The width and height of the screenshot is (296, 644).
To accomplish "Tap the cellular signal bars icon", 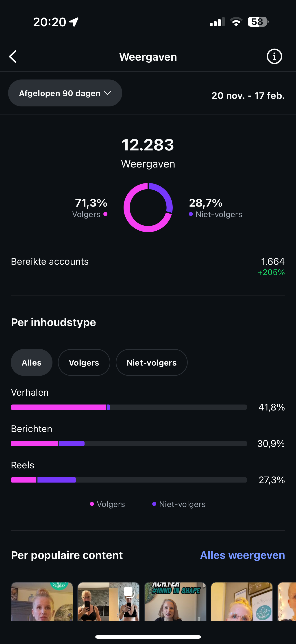I will point(217,22).
